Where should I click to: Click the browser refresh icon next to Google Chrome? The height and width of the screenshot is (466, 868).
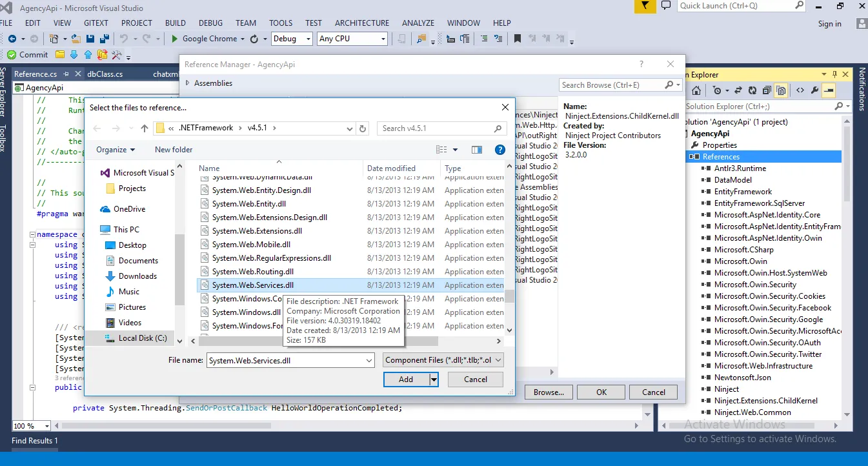254,39
